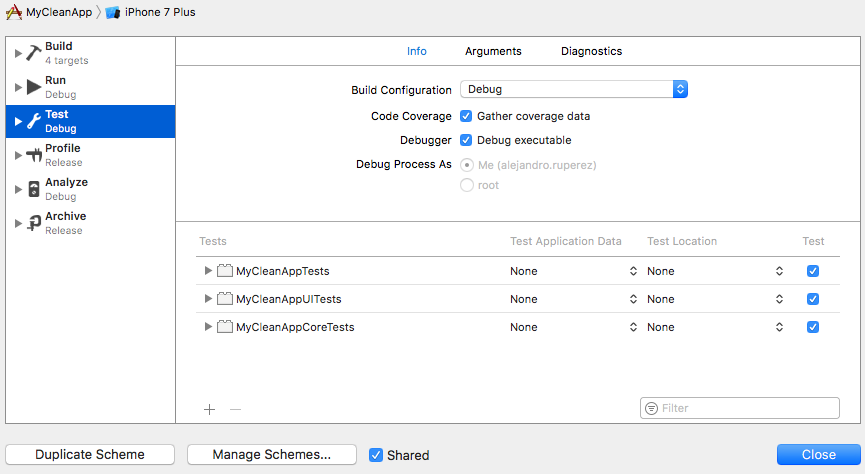Click the MyCleanApp project icon in breadcrumb

click(14, 12)
